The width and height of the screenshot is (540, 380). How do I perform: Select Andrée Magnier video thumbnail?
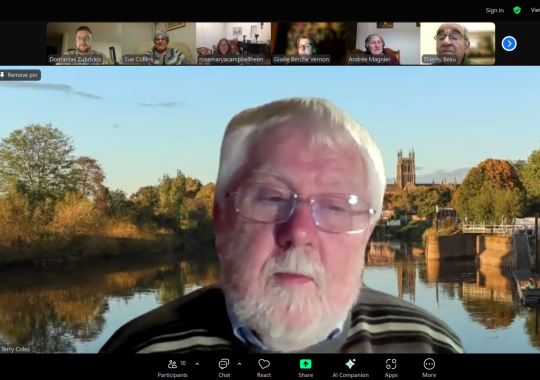383,43
